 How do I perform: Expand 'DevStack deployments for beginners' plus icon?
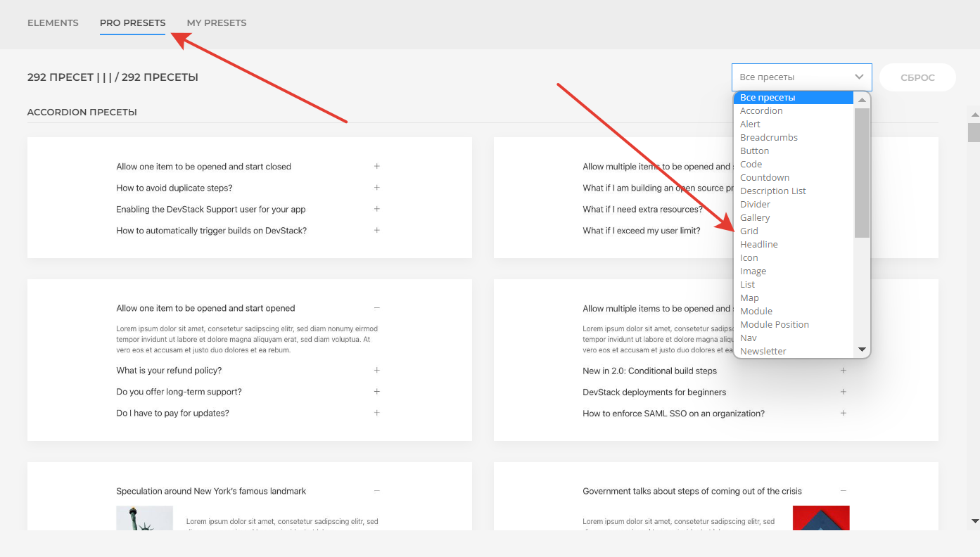click(844, 392)
